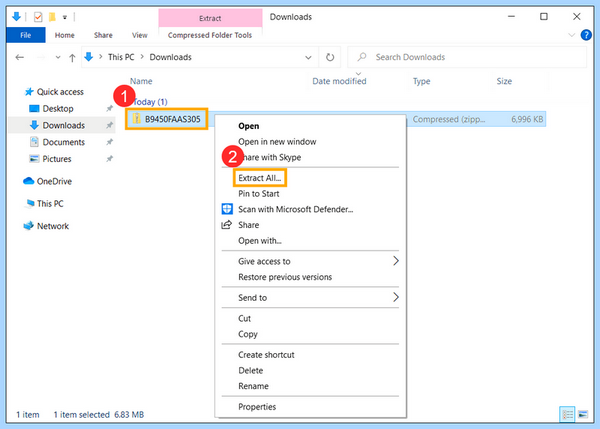Click the pin icon next to Downloads
Viewport: 600px width, 429px height.
[109, 125]
